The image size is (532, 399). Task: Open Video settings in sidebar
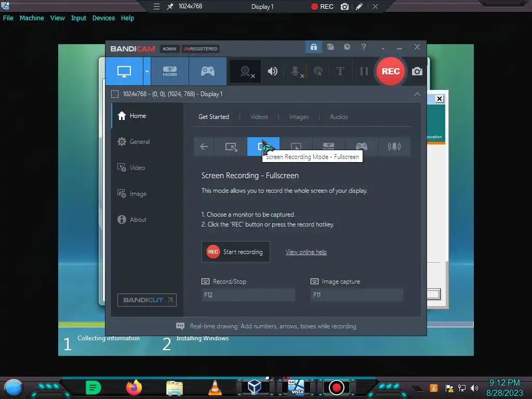tap(147, 168)
